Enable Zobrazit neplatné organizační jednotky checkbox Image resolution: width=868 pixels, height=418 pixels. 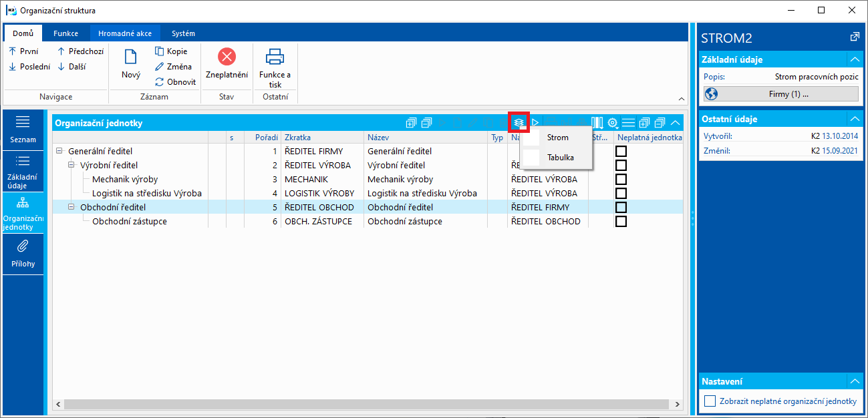coord(710,401)
